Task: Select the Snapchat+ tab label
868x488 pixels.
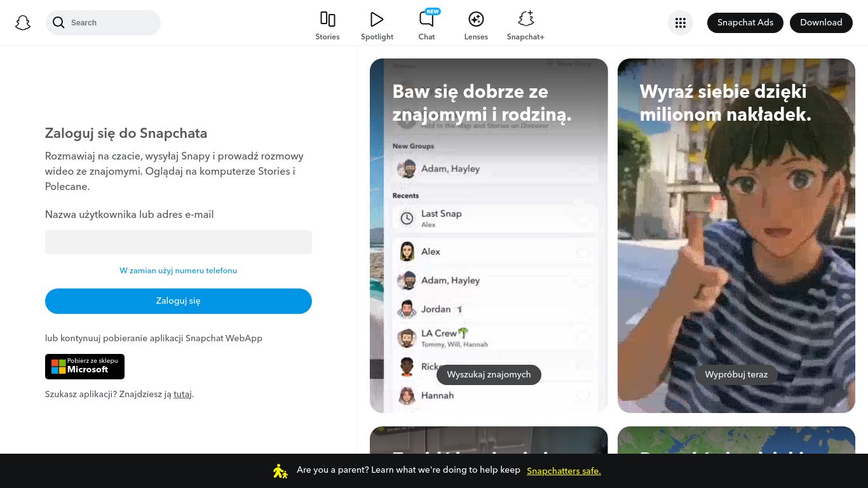Action: [526, 37]
